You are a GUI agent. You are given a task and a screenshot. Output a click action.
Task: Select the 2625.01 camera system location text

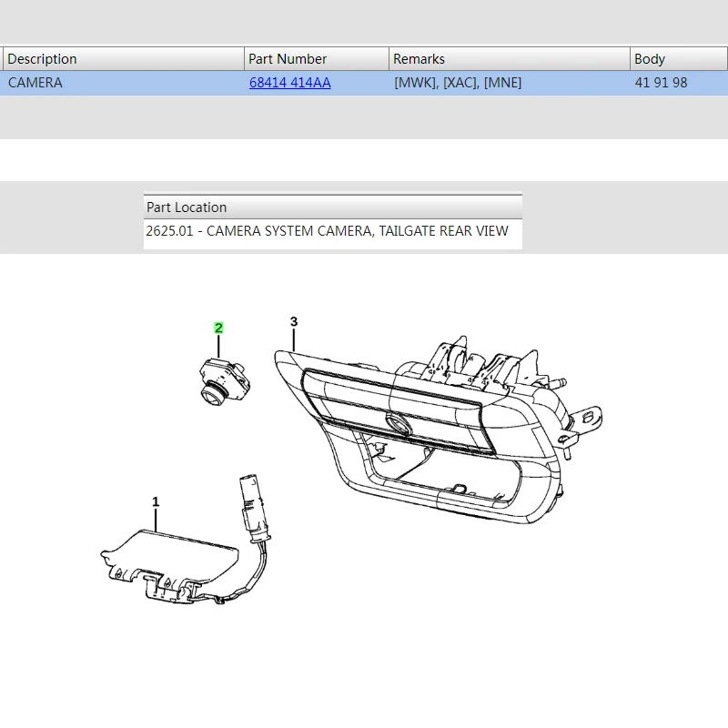pos(328,231)
